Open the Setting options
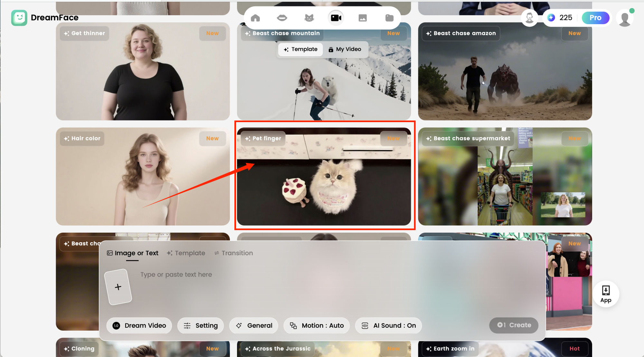The image size is (644, 357). tap(201, 325)
